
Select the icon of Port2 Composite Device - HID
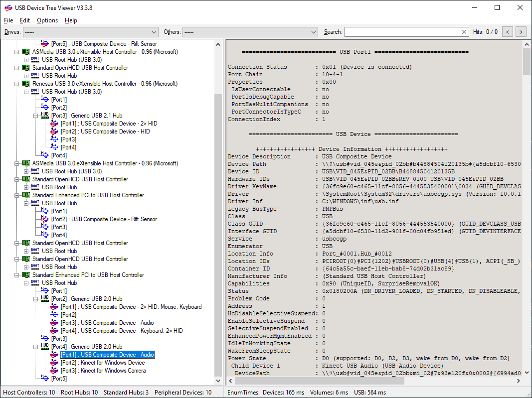pos(54,132)
